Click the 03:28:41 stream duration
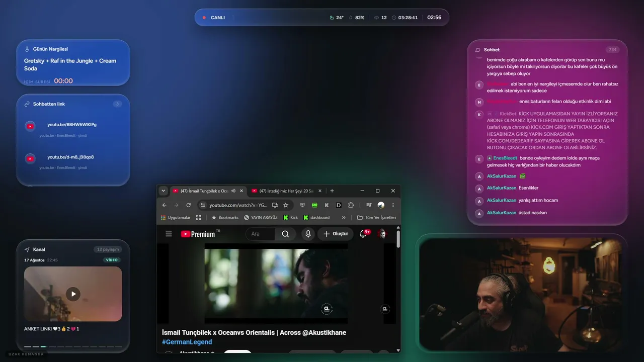The image size is (644, 362). (x=405, y=18)
